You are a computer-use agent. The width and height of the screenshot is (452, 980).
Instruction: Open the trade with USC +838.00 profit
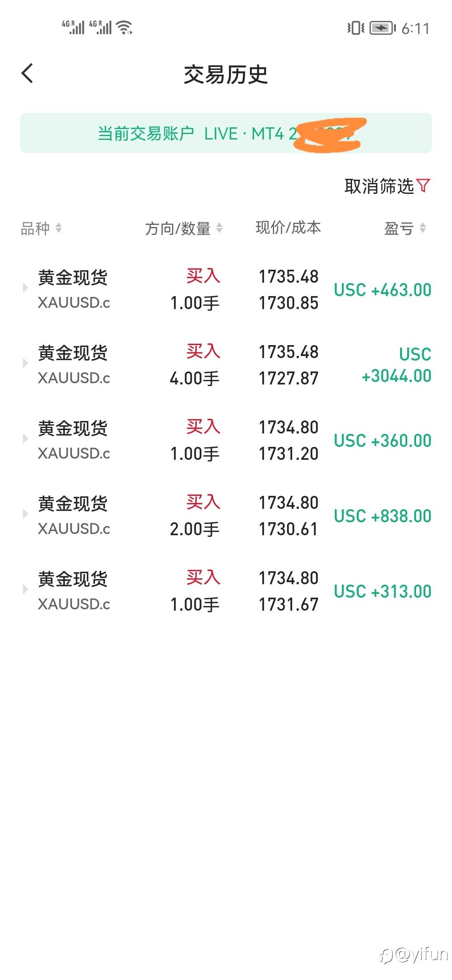pyautogui.click(x=383, y=516)
